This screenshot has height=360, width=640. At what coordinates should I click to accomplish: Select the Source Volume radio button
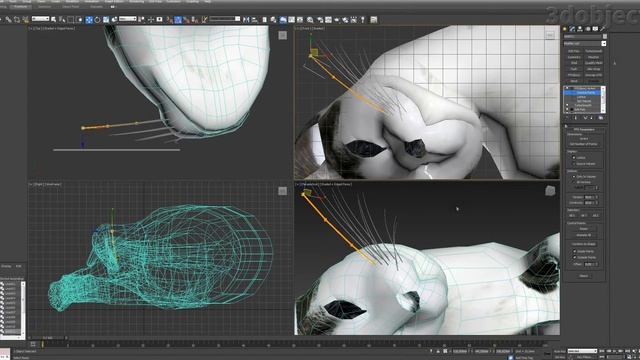pyautogui.click(x=574, y=164)
